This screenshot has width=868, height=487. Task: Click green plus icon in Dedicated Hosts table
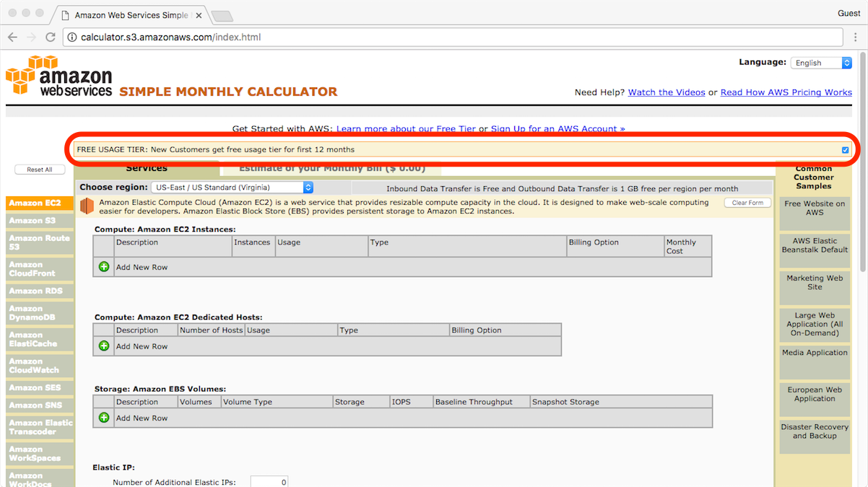point(104,346)
